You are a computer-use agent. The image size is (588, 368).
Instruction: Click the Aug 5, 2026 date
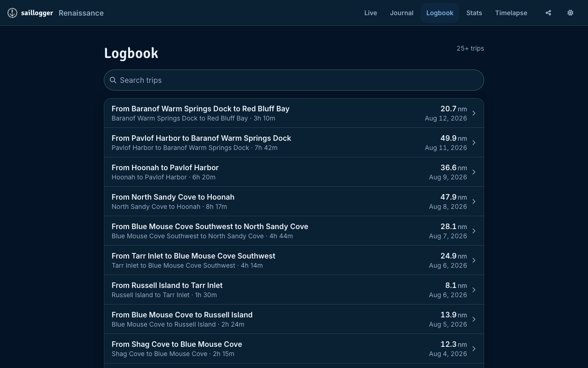pyautogui.click(x=448, y=324)
